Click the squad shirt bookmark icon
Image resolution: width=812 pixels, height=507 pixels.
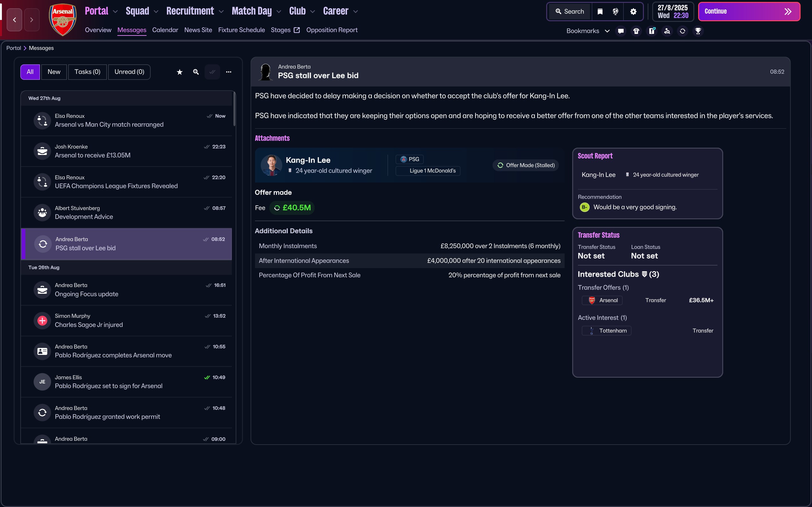click(x=636, y=31)
